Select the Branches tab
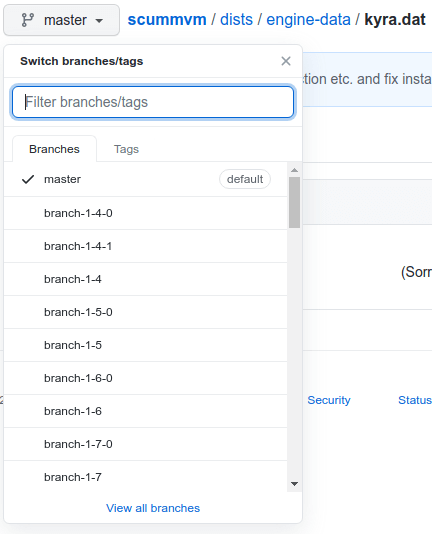 pyautogui.click(x=55, y=149)
